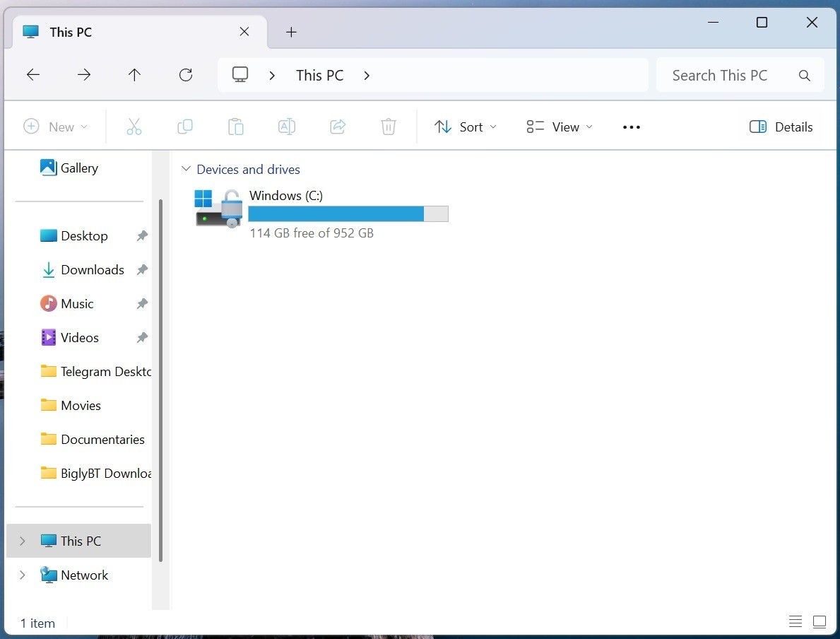Click the search magnifier icon
This screenshot has width=840, height=639.
pyautogui.click(x=804, y=76)
